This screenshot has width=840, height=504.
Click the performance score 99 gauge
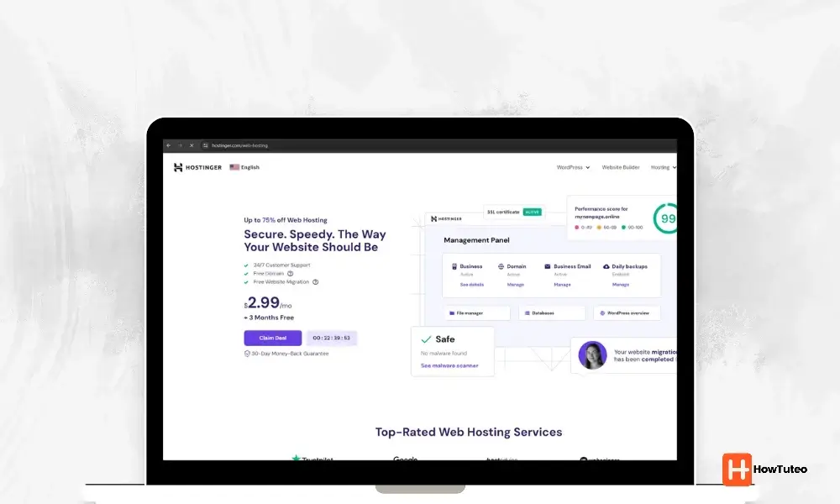(665, 218)
